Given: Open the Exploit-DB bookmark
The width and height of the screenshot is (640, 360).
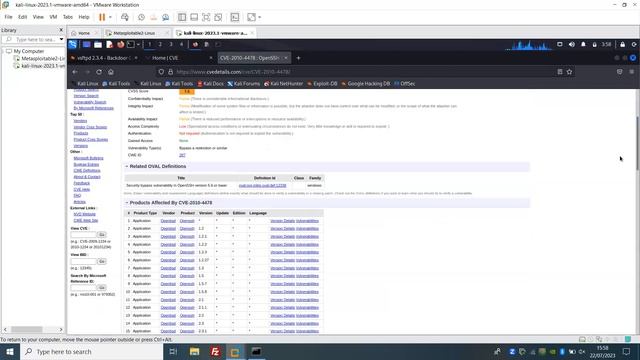Looking at the screenshot, I should click(322, 84).
